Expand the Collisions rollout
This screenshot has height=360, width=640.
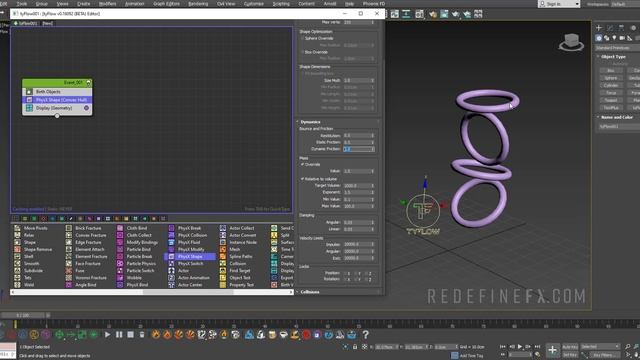pos(310,292)
